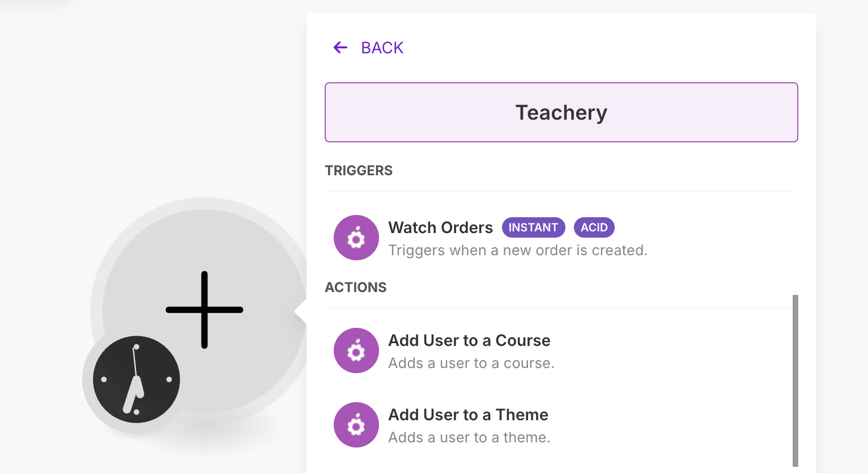The width and height of the screenshot is (868, 473).
Task: Click the Watch Orders module icon
Action: click(356, 238)
